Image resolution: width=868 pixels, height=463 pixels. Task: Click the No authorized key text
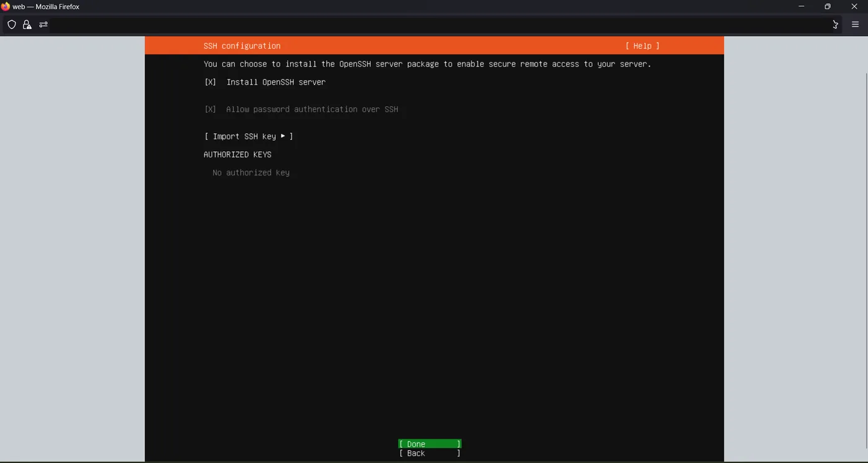point(251,172)
